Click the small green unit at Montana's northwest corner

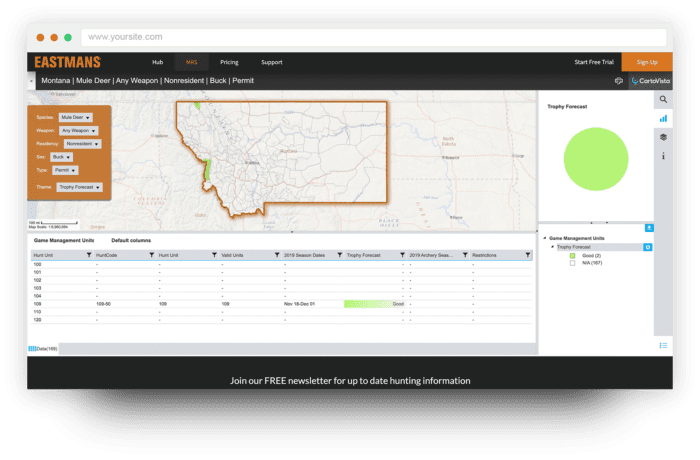tap(197, 106)
